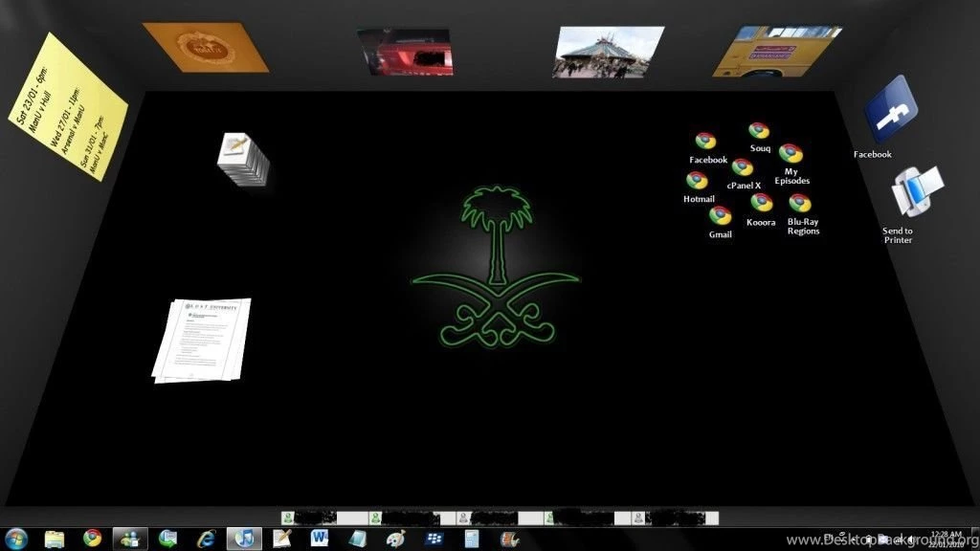Open the university document pile
This screenshot has width=980, height=551.
pos(203,338)
